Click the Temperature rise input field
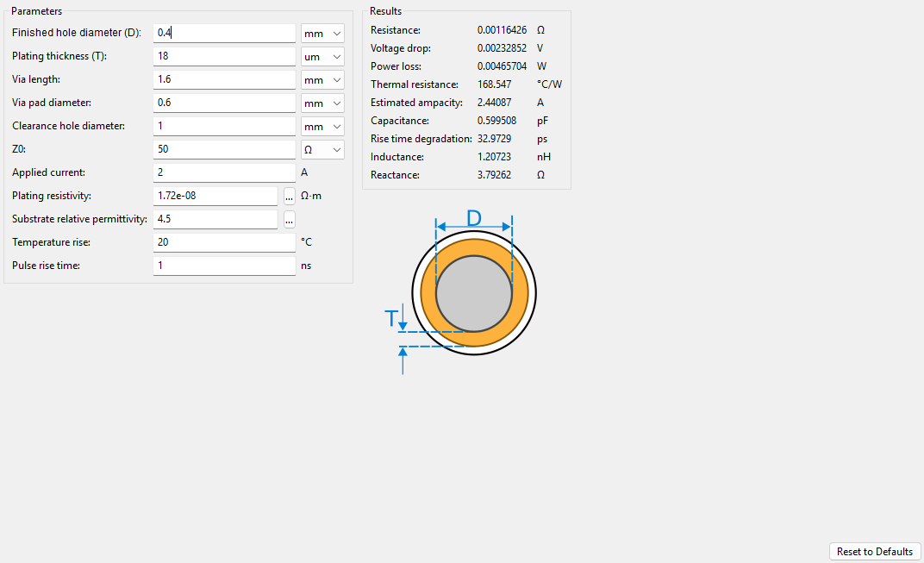The height and width of the screenshot is (563, 924). pyautogui.click(x=224, y=242)
